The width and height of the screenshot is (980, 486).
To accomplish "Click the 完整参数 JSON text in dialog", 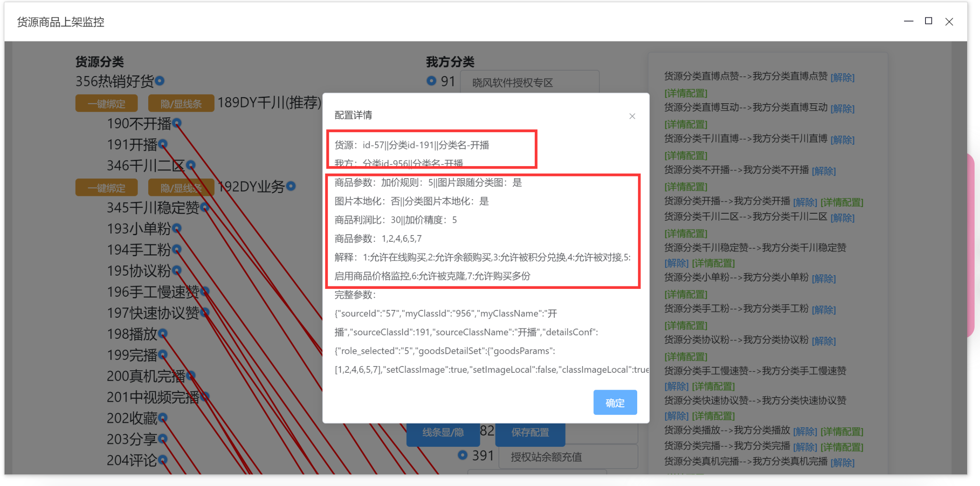I will (x=491, y=341).
